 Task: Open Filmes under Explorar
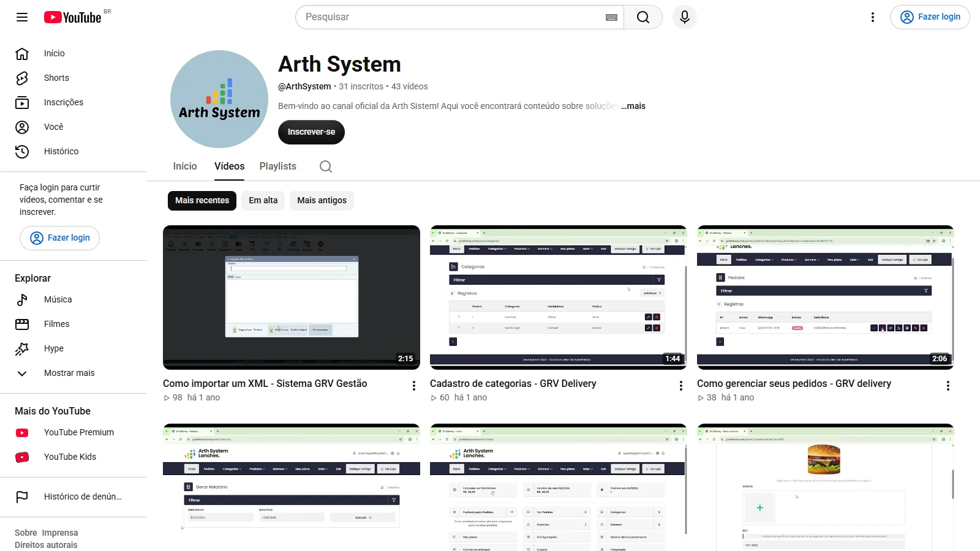pyautogui.click(x=73, y=324)
